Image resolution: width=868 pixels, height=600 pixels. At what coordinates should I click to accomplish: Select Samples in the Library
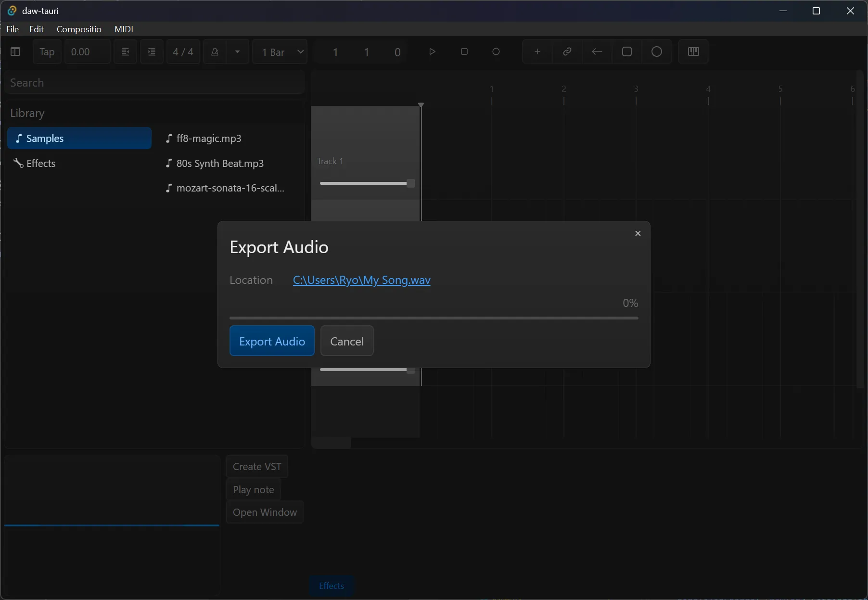[79, 139]
